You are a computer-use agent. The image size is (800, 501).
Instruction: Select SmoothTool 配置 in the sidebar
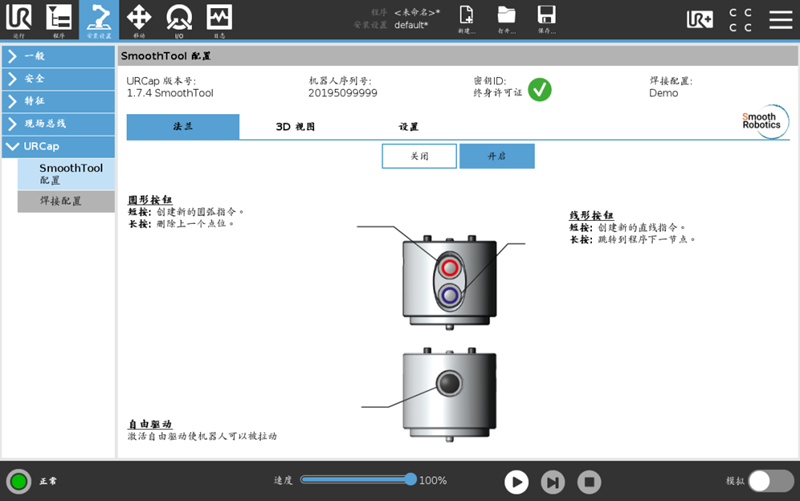click(x=66, y=174)
